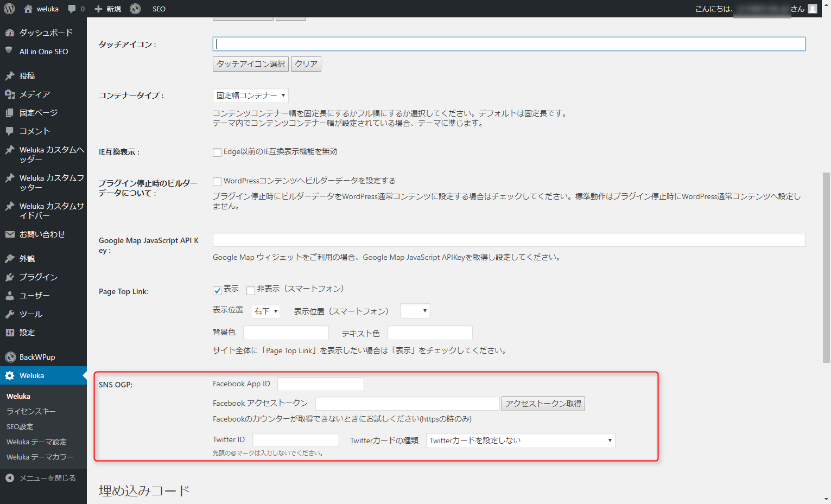This screenshot has width=831, height=504.
Task: Click the テキスト色 color field
Action: (x=430, y=333)
